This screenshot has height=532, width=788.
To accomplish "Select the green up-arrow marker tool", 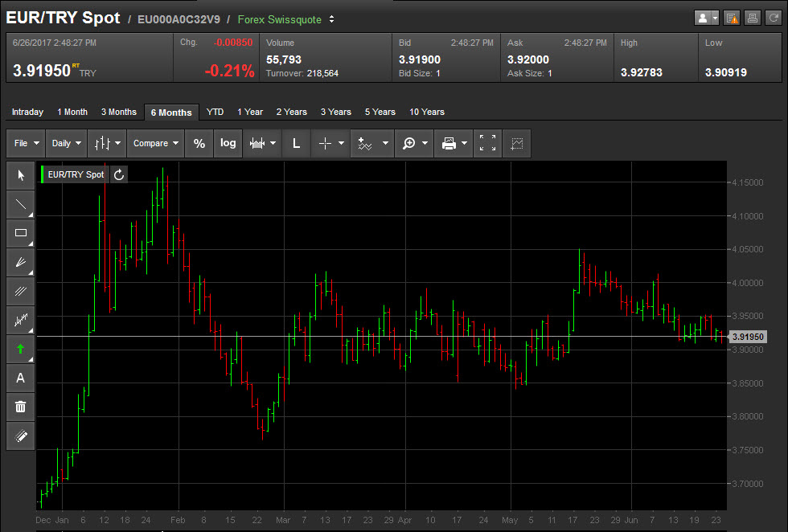I will 21,349.
